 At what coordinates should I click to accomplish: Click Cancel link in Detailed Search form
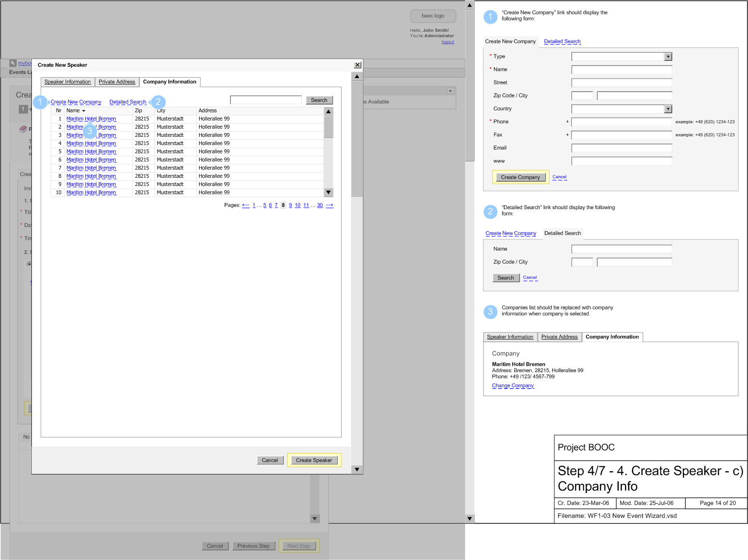tap(530, 278)
